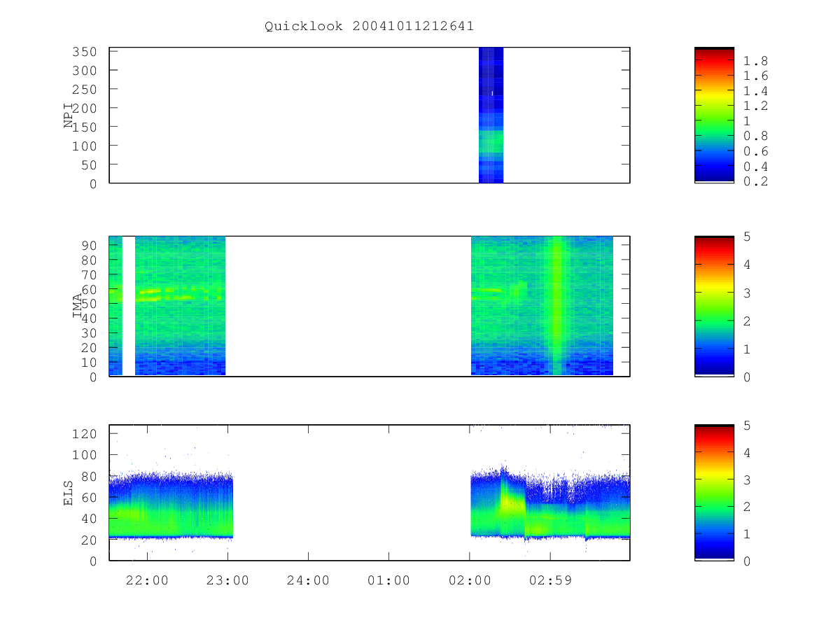The height and width of the screenshot is (630, 840).
Task: Click the 23:00 time axis label
Action: pos(227,581)
